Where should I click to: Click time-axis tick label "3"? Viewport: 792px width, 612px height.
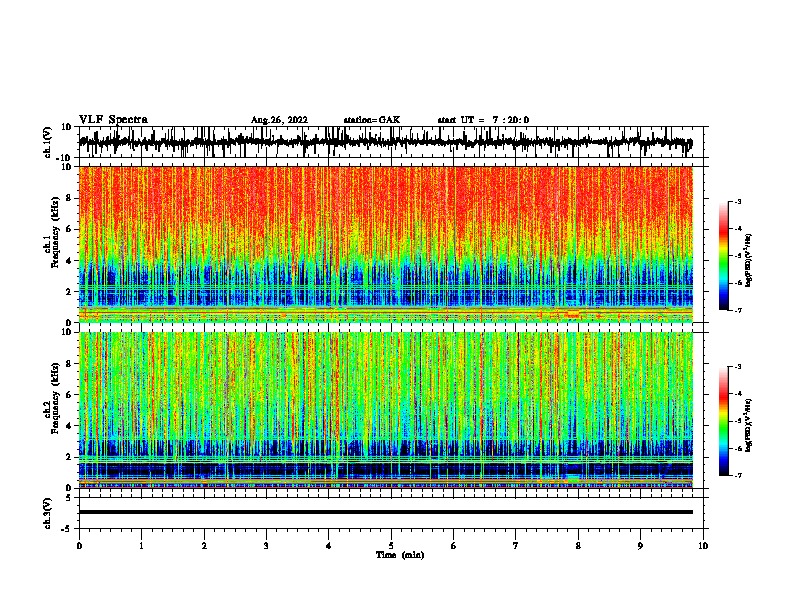266,546
